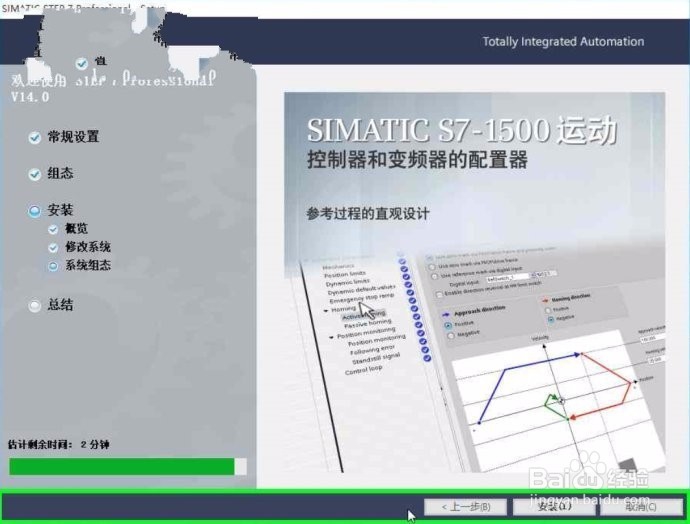Screen dimensions: 690x524
Task: Click the 控制器和变频器的配置器 heading
Action: point(417,159)
